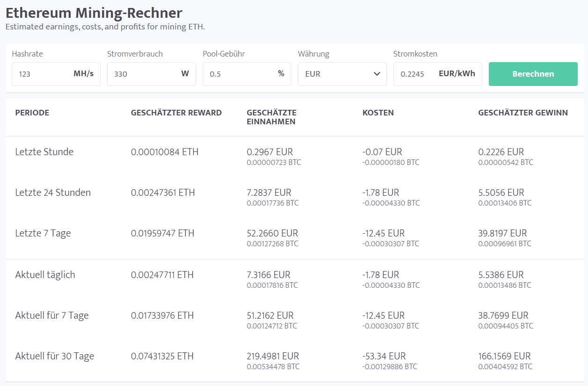The image size is (588, 386).
Task: Click profit value 39.8197 EUR
Action: coord(502,233)
